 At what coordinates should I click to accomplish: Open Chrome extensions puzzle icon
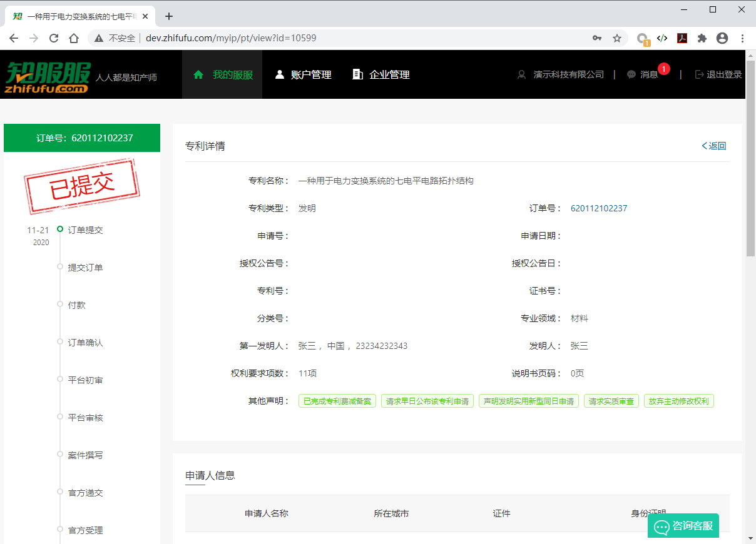coord(702,38)
